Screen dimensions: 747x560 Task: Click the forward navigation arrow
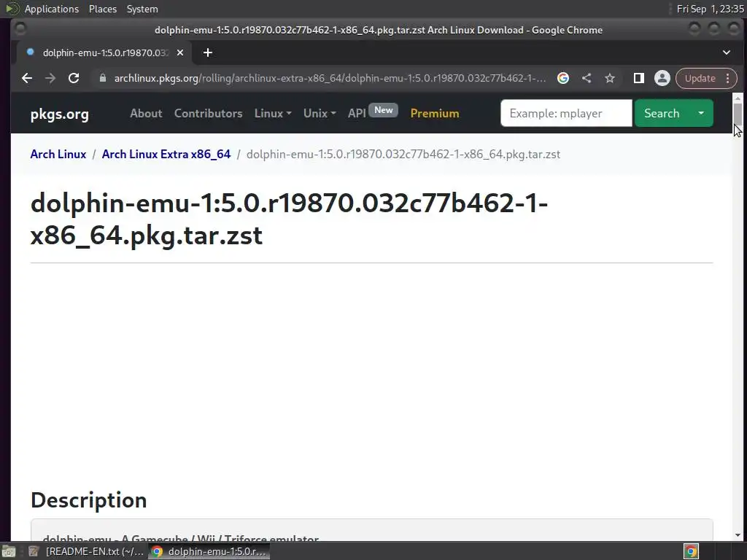coord(50,78)
